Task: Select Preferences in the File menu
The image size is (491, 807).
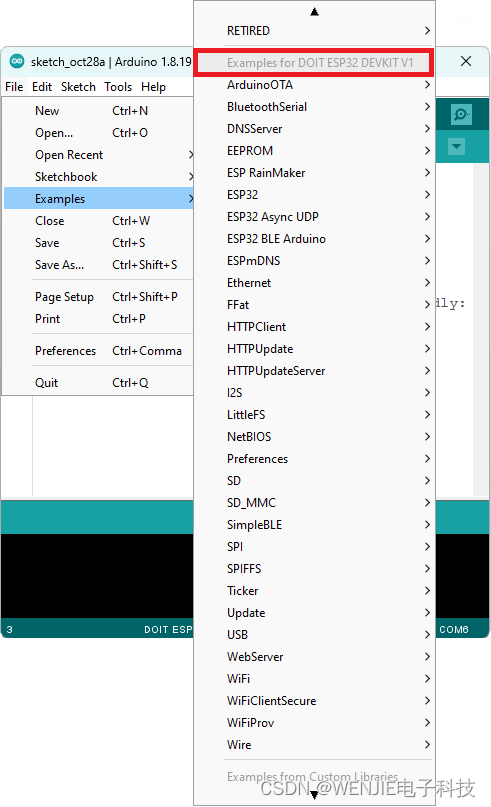Action: pyautogui.click(x=99, y=350)
